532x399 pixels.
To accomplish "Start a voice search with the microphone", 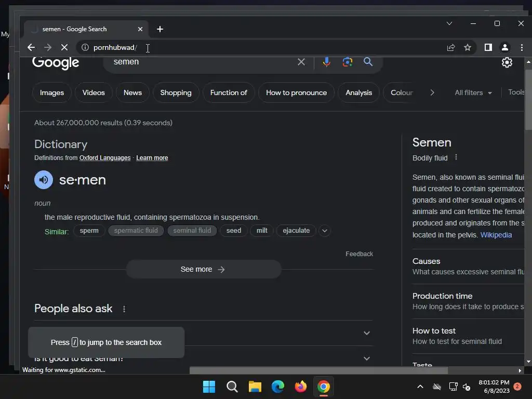I will (x=326, y=62).
